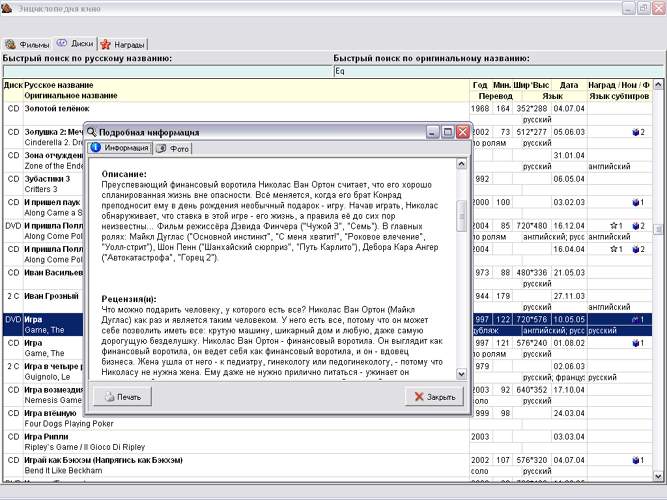Click the disc icon on Диски tab
667x500 pixels.
coord(62,44)
